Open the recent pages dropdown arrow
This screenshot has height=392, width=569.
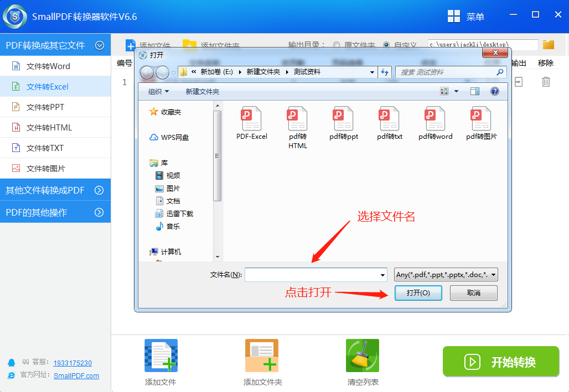(x=173, y=72)
